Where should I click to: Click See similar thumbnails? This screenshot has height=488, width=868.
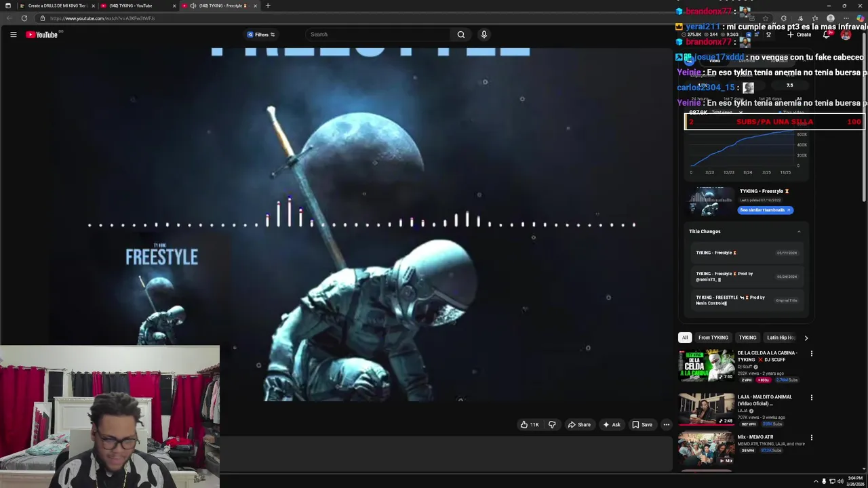point(765,210)
